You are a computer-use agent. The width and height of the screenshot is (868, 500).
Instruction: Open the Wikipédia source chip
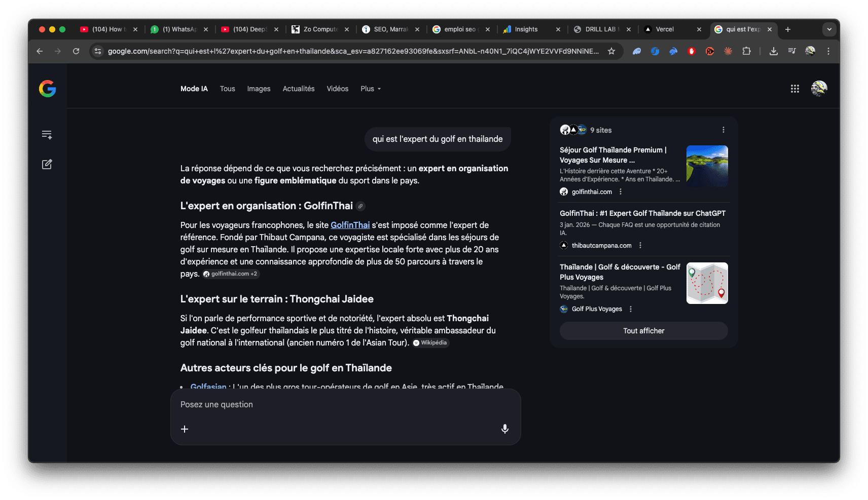pos(430,343)
